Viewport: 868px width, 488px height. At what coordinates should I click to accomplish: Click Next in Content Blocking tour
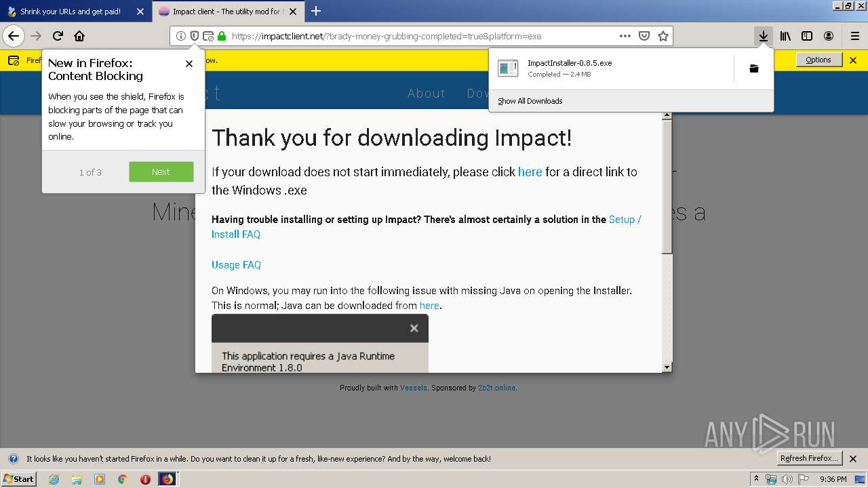coord(161,172)
